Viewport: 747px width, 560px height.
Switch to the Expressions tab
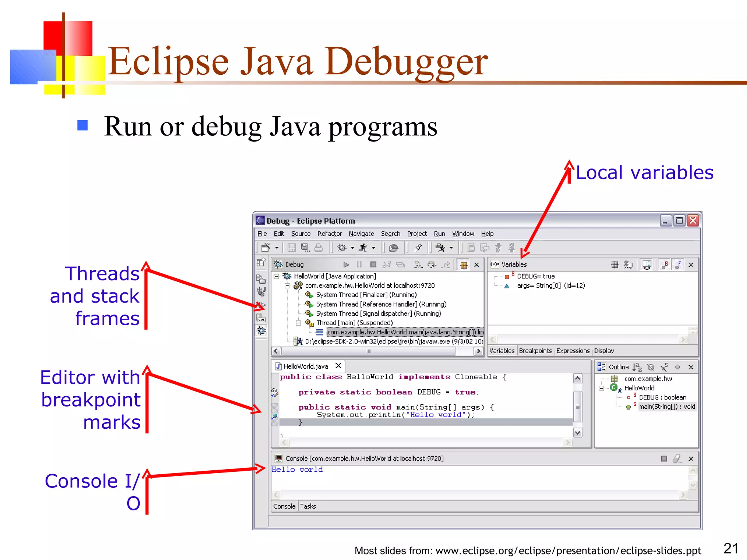573,351
